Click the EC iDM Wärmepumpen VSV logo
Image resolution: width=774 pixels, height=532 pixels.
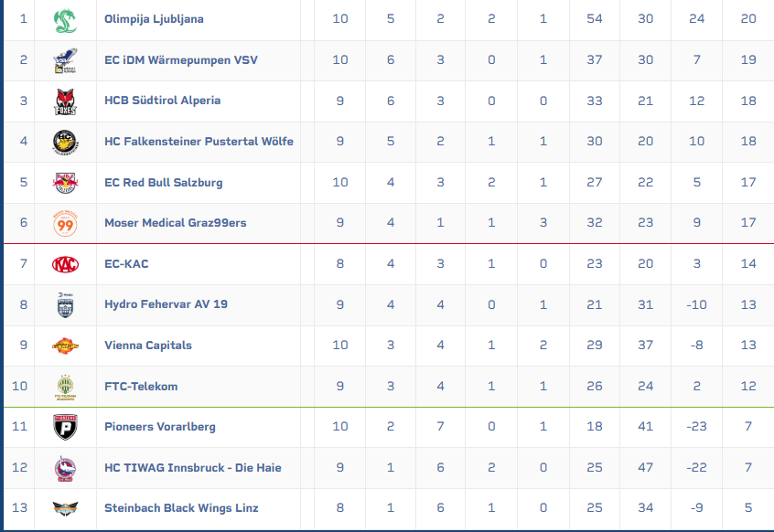[x=65, y=60]
